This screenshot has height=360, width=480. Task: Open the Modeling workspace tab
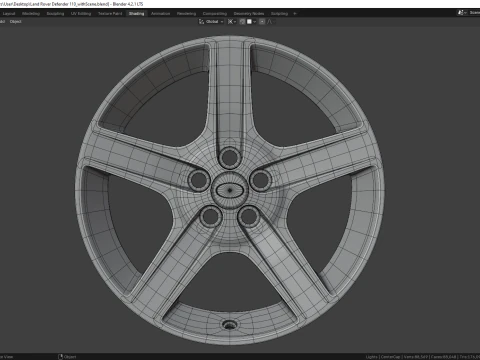(x=31, y=14)
